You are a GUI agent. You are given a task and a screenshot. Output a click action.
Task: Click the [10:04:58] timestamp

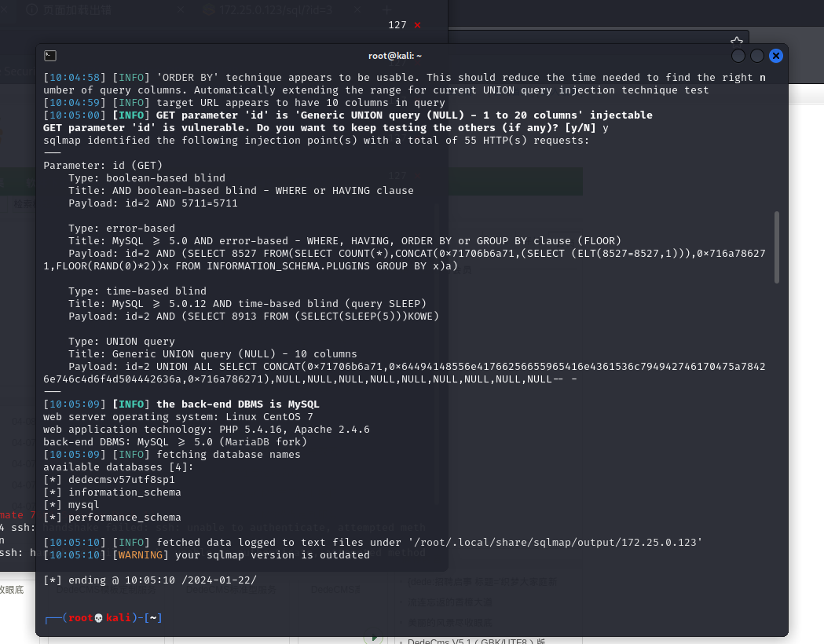point(75,78)
